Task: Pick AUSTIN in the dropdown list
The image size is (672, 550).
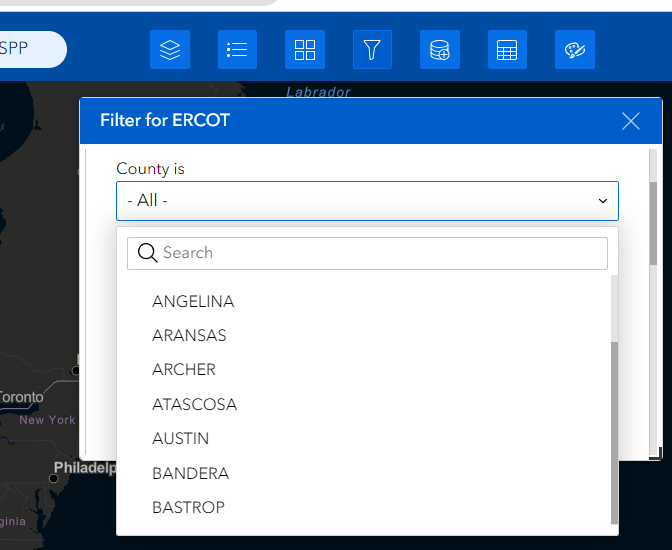Action: point(181,438)
